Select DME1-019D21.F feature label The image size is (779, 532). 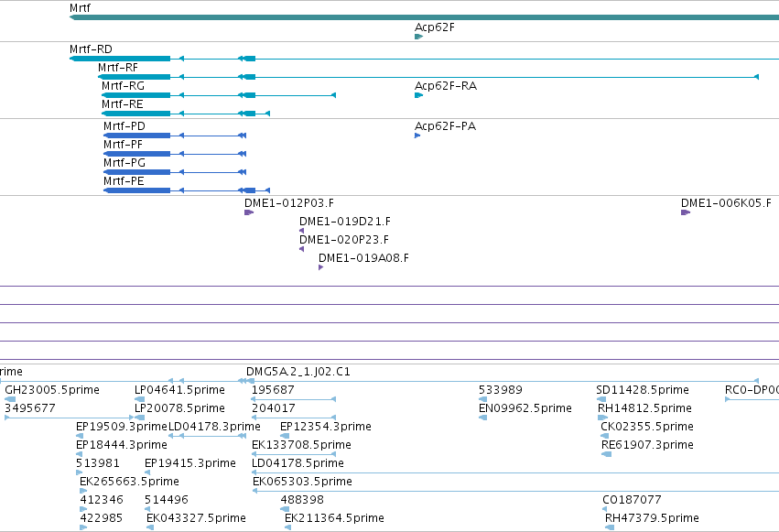pyautogui.click(x=345, y=222)
